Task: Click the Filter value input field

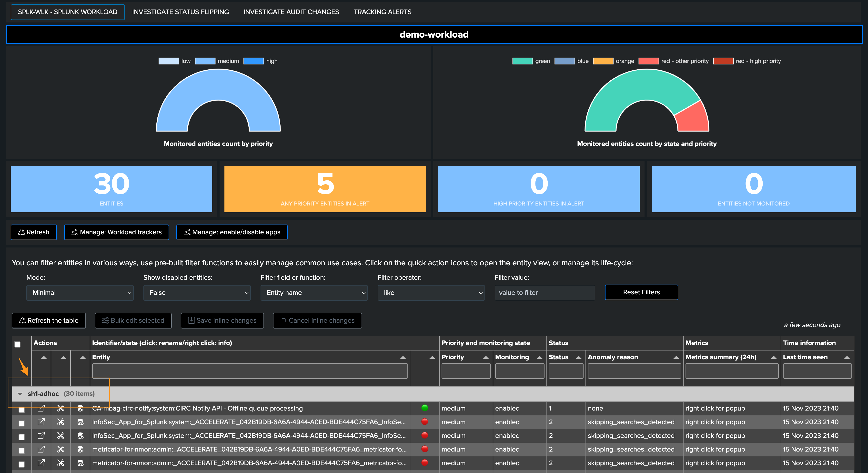Action: 545,293
